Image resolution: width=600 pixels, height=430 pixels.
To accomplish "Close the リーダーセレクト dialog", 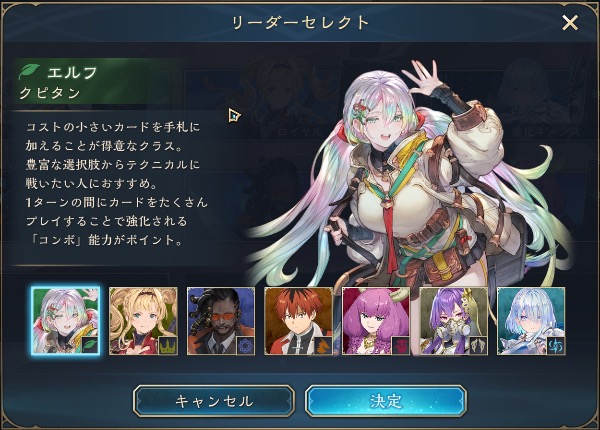I will [x=570, y=23].
